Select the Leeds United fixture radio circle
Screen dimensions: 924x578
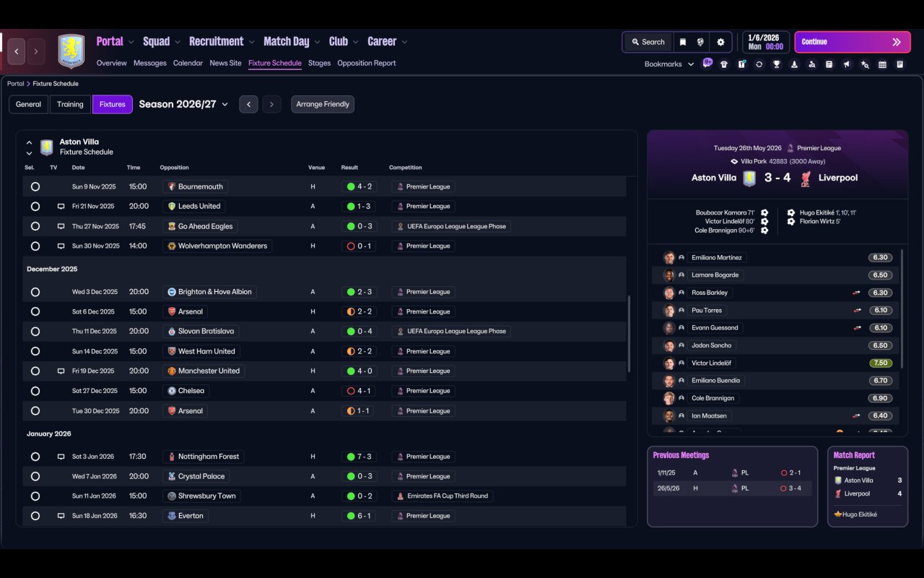click(35, 207)
